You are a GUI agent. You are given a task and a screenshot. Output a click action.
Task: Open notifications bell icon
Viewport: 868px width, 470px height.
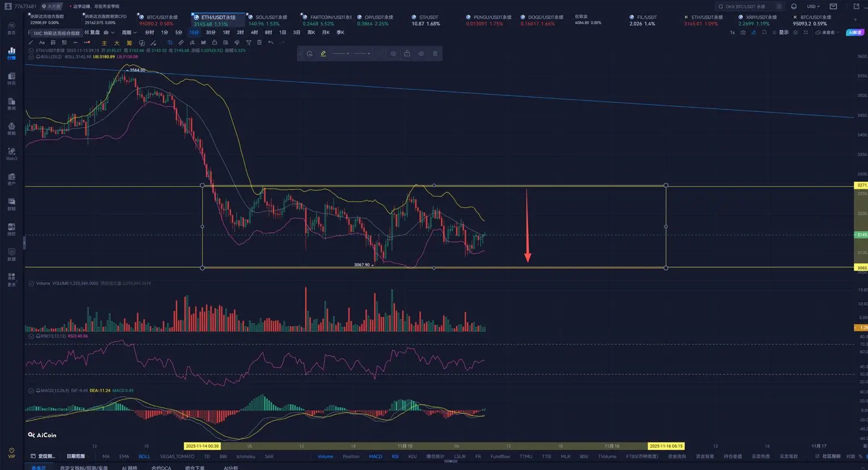click(x=794, y=6)
